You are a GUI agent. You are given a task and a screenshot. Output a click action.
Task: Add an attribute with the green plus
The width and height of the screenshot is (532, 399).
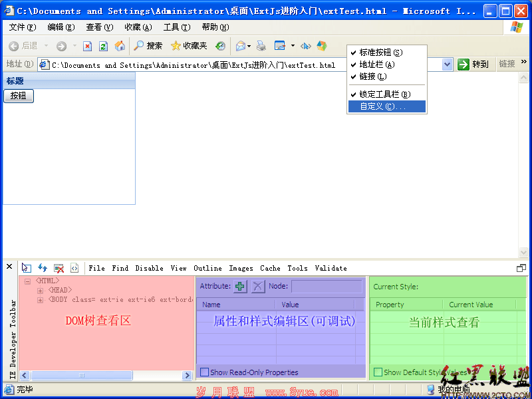coord(240,287)
